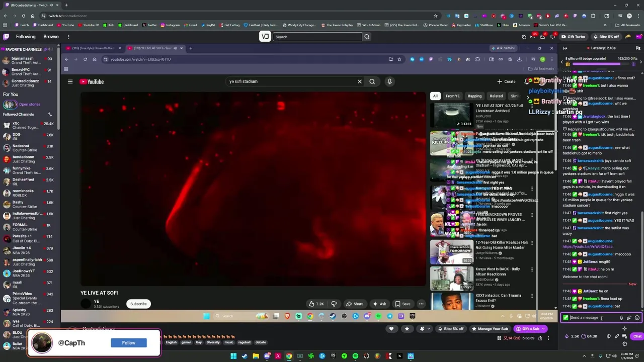Open the YE LIVE AT SOFI Full Livestream thumbnail
Viewport: 644px width, 362px height.
point(451,115)
